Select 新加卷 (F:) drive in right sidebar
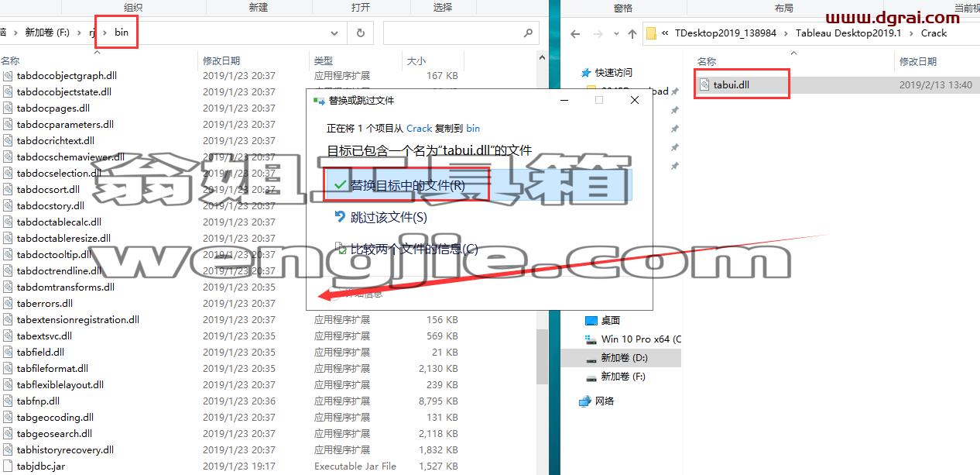980x475 pixels. click(623, 377)
